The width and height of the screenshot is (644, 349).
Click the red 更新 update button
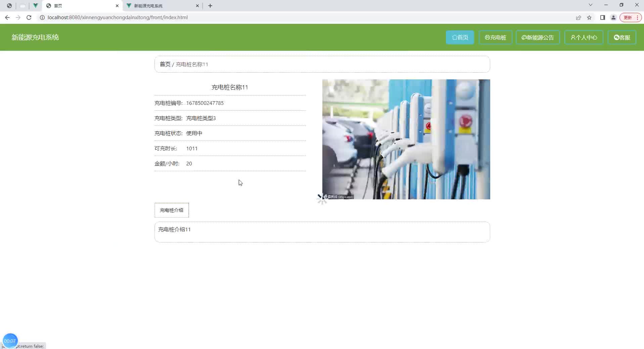[630, 17]
